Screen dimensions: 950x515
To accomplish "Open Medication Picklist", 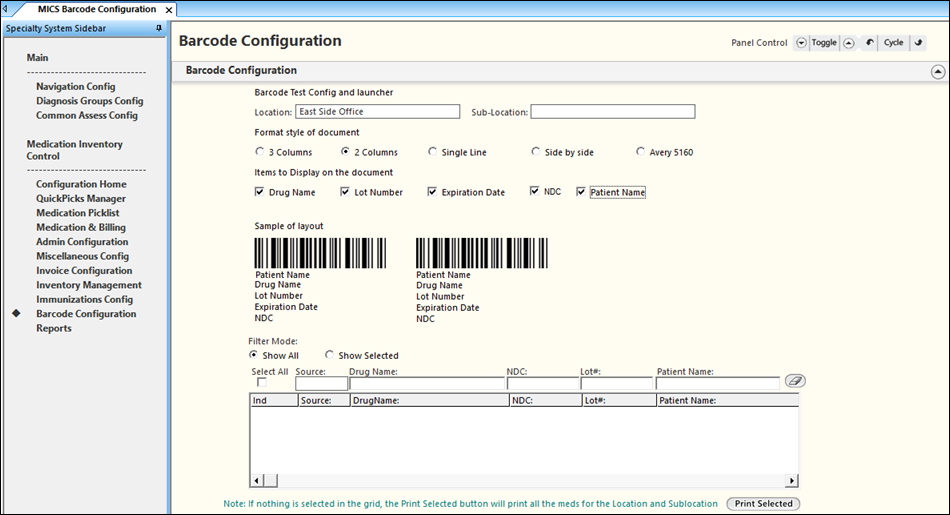I will pos(78,213).
